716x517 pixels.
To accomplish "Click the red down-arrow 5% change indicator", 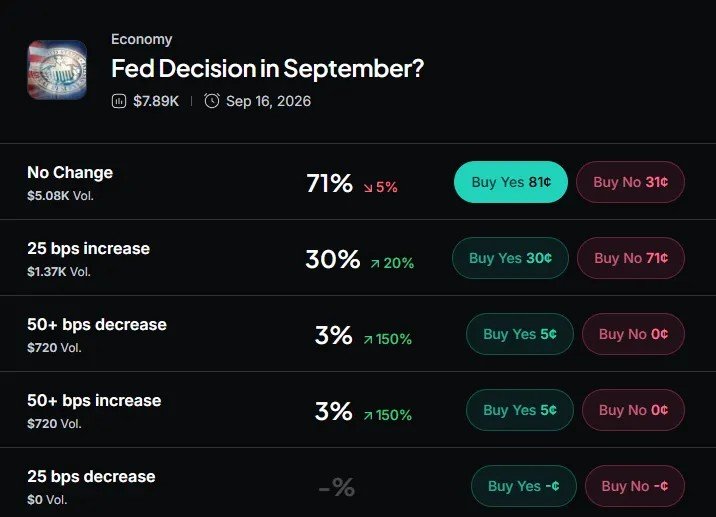I will (x=381, y=187).
